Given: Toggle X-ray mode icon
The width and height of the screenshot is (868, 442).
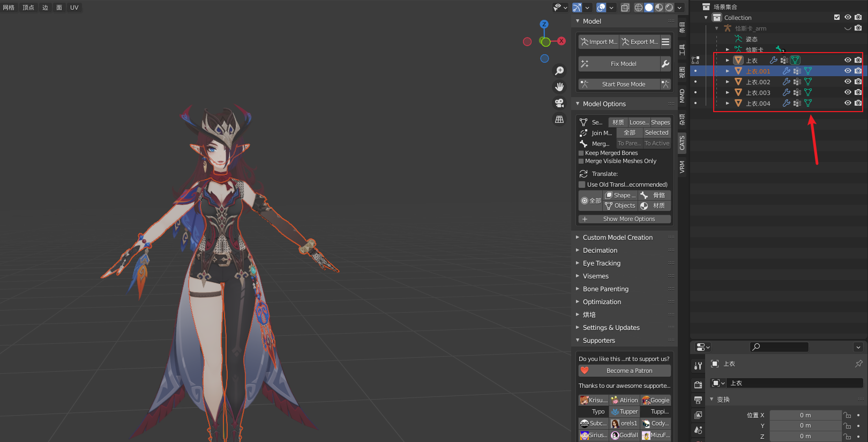Looking at the screenshot, I should pyautogui.click(x=625, y=8).
